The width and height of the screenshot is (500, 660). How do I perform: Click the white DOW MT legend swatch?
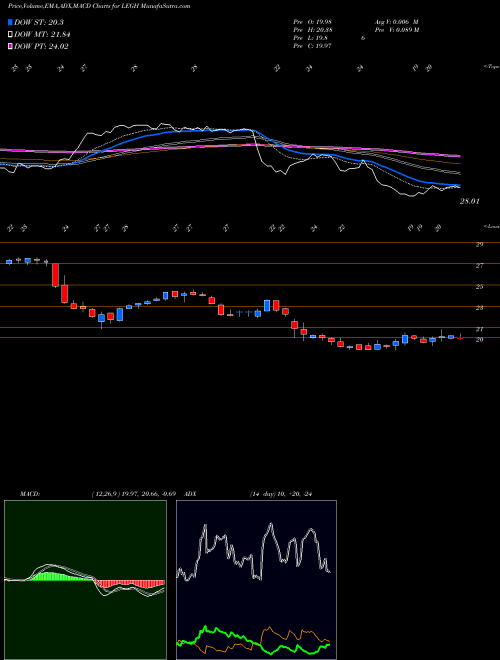(10, 35)
